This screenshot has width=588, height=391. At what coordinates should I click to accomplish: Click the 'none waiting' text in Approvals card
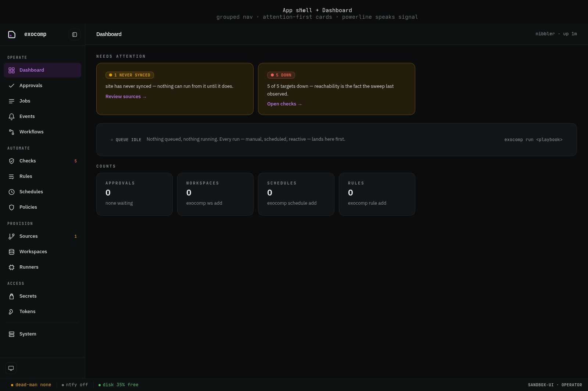coord(119,203)
